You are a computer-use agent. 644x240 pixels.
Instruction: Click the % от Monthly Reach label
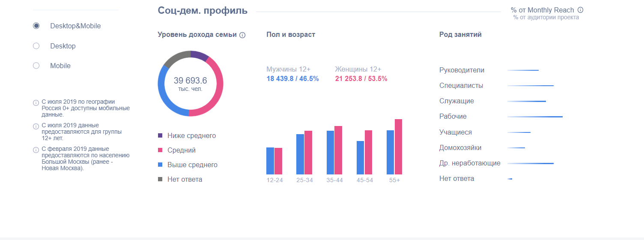(542, 10)
